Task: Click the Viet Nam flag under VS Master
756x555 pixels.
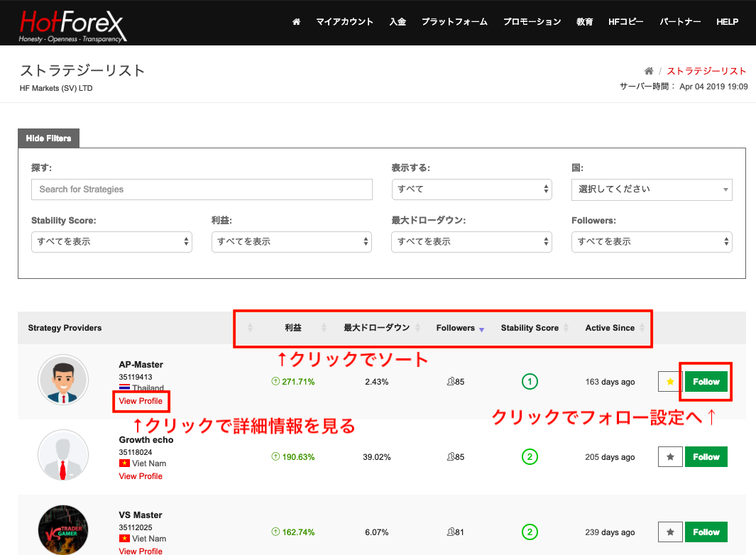Action: (124, 539)
